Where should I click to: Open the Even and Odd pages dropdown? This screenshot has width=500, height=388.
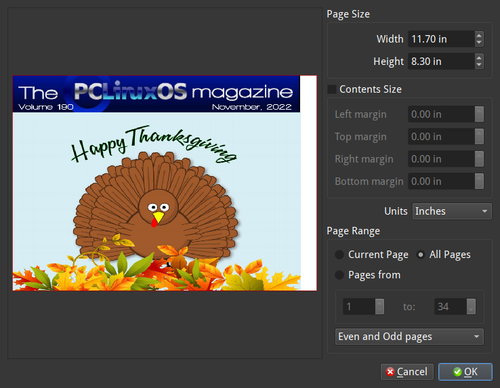(x=409, y=337)
